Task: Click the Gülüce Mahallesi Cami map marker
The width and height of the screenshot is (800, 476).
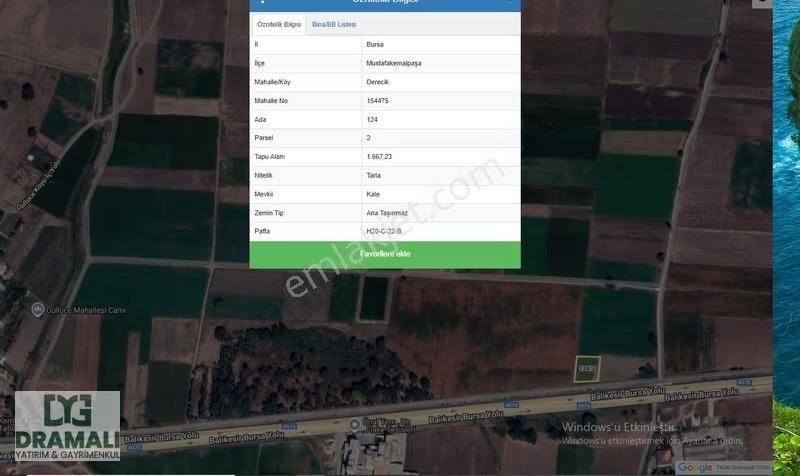Action: tap(37, 310)
